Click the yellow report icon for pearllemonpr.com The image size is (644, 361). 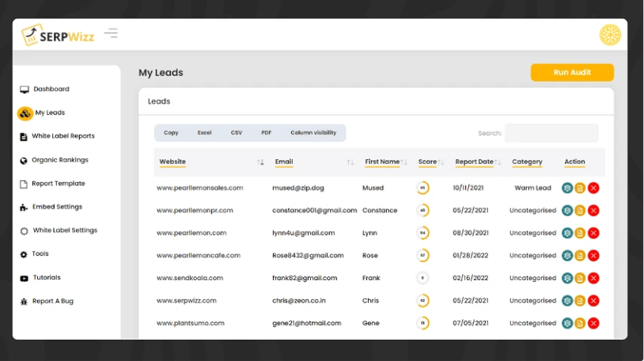[x=580, y=211]
